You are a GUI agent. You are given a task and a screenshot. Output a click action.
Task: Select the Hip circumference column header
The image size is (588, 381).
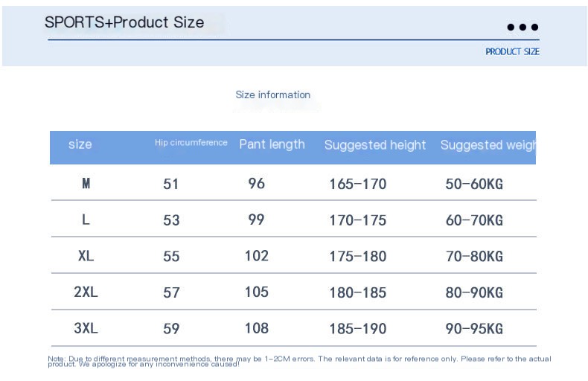(x=191, y=143)
